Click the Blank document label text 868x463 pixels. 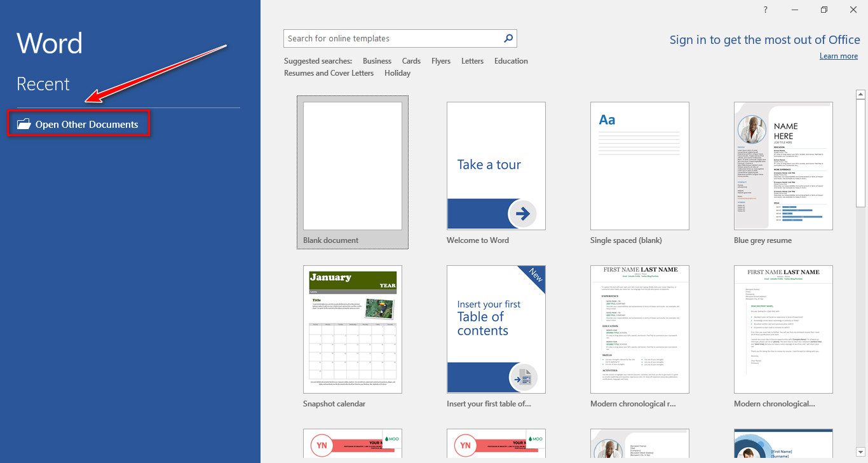[330, 240]
